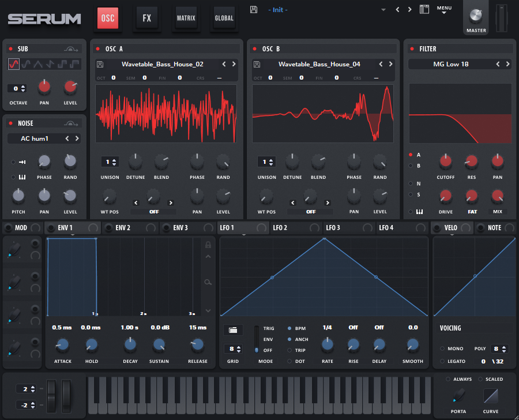Click the LFO GRID value stepper
The image size is (519, 420).
tap(234, 349)
